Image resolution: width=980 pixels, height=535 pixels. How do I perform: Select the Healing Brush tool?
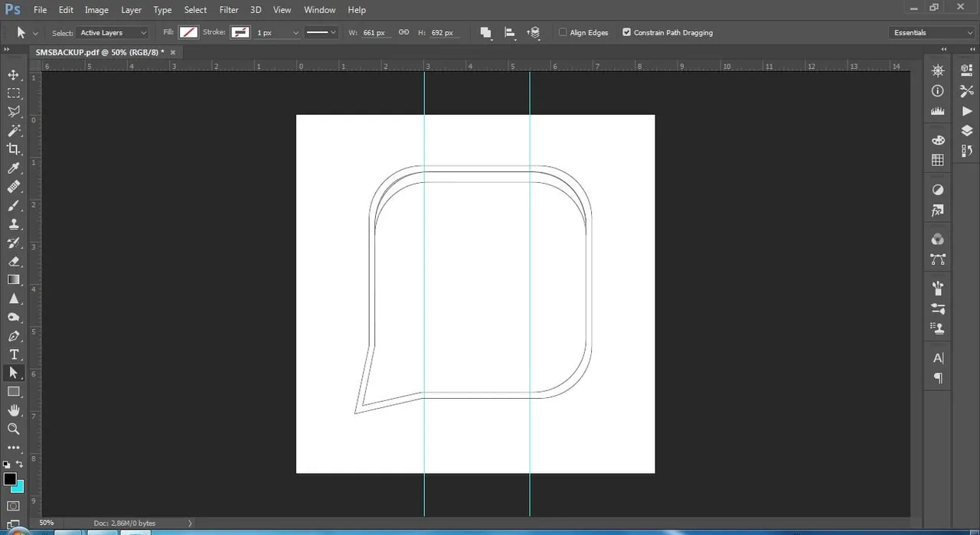click(14, 187)
